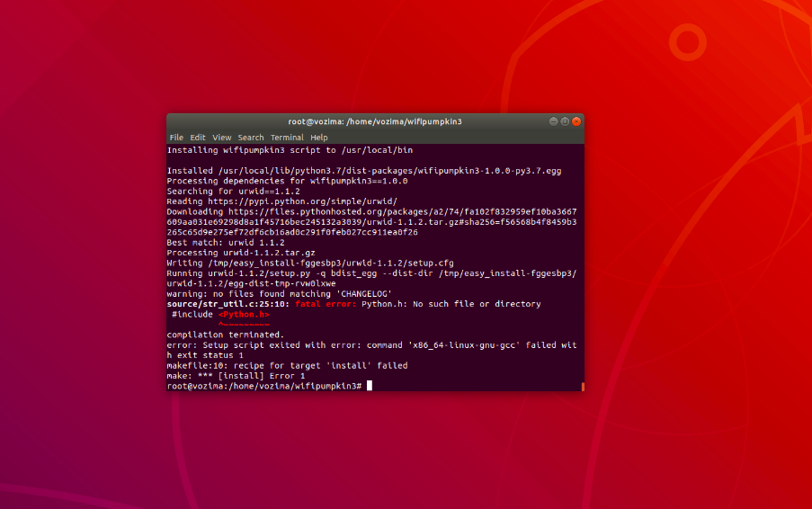Image resolution: width=812 pixels, height=509 pixels.
Task: Click the terminal title bar text
Action: 374,121
